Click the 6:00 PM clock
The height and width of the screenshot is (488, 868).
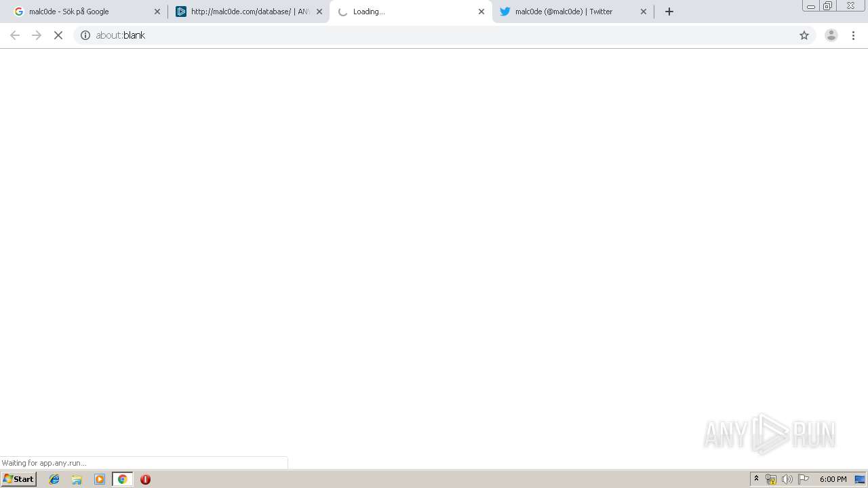833,479
